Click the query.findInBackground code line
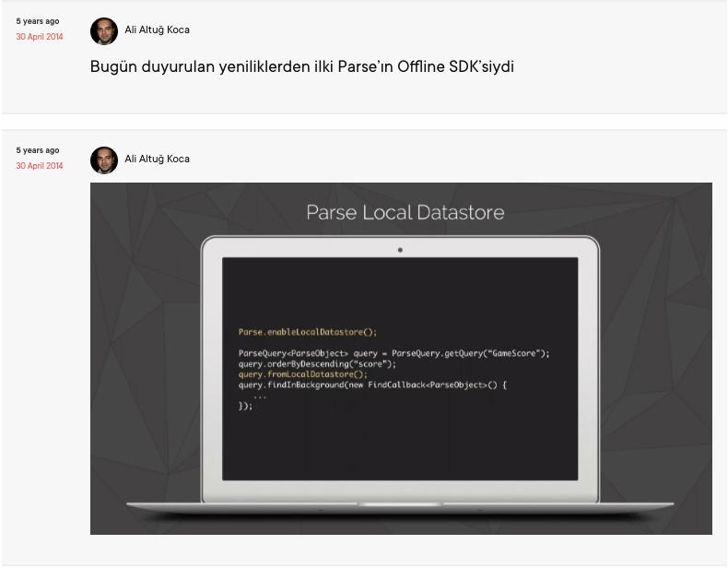 372,385
